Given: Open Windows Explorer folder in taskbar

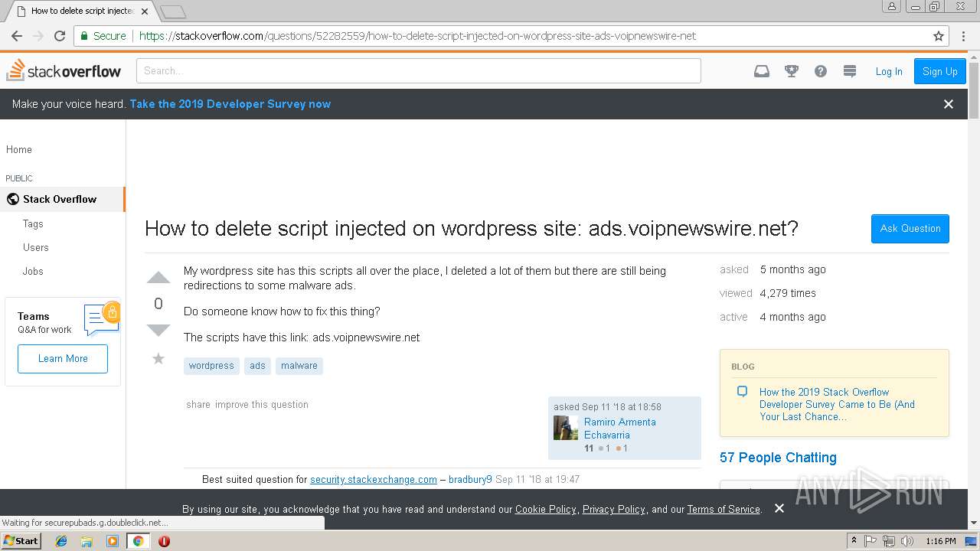Looking at the screenshot, I should coord(87,541).
